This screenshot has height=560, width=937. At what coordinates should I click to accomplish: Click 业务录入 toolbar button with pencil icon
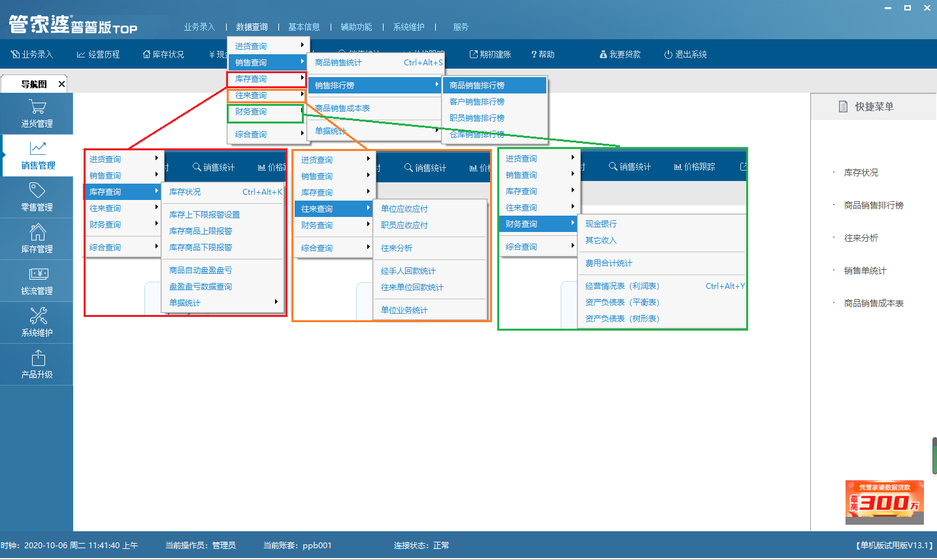pos(32,54)
